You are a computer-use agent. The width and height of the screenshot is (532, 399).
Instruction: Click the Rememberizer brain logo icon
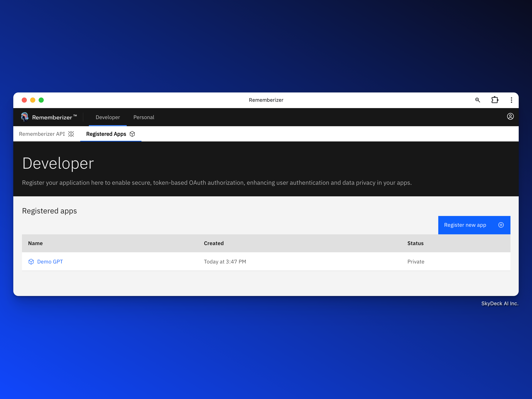pyautogui.click(x=24, y=117)
